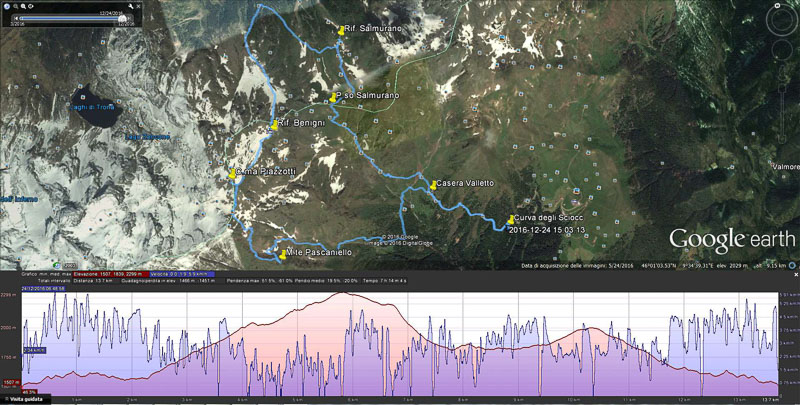The image size is (800, 405).
Task: Click the Casera Valletto yellow pushpin
Action: pos(433,185)
